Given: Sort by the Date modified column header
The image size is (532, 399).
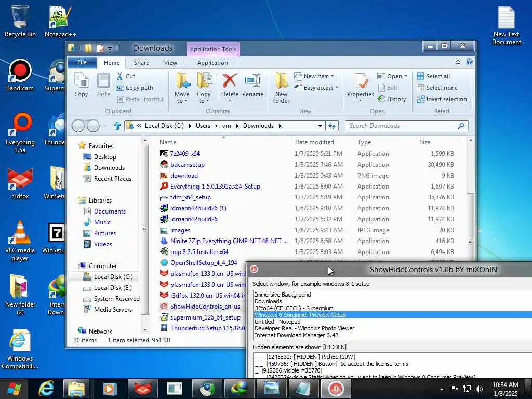Looking at the screenshot, I should 323,142.
